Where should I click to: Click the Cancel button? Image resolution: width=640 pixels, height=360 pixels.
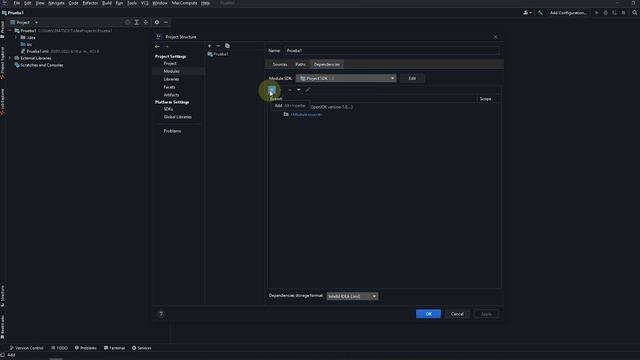[x=457, y=314]
